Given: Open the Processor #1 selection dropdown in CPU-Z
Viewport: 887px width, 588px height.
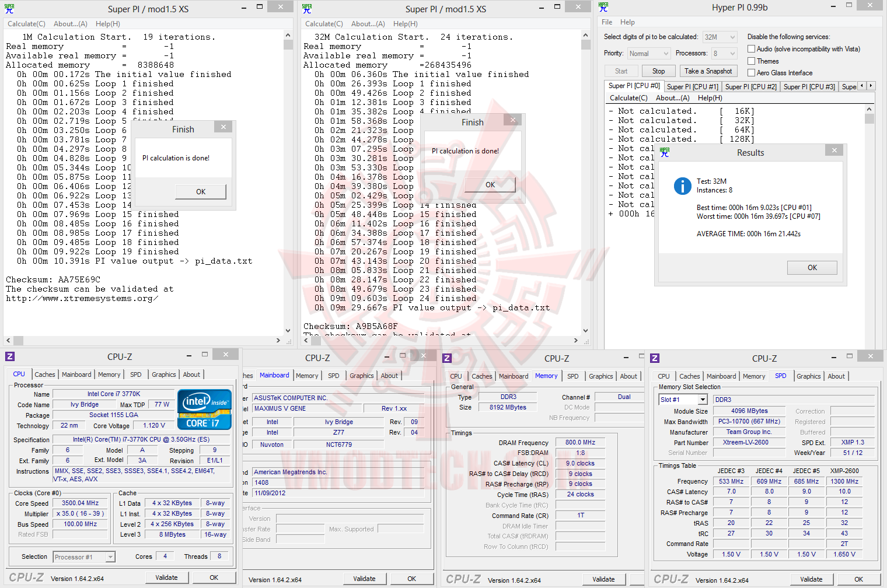Looking at the screenshot, I should 84,557.
